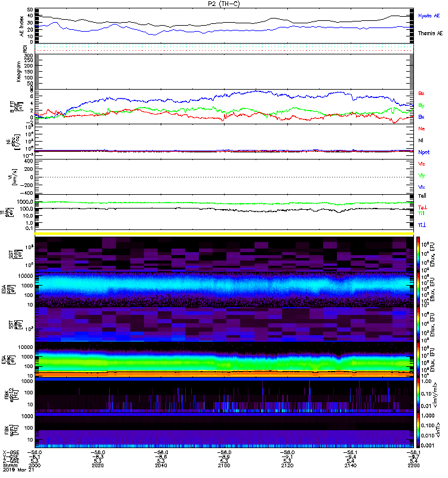Select the black 'Ni' density legend label

tap(421, 140)
